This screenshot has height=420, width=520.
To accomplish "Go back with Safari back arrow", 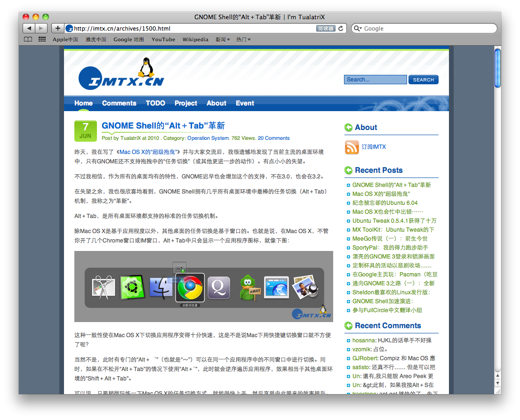I will coord(29,28).
